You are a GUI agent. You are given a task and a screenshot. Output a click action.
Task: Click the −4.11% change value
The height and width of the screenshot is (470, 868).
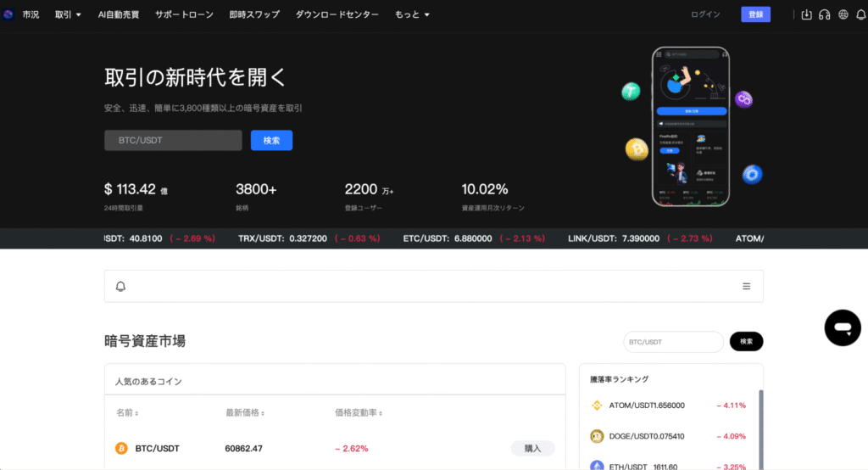coord(732,406)
